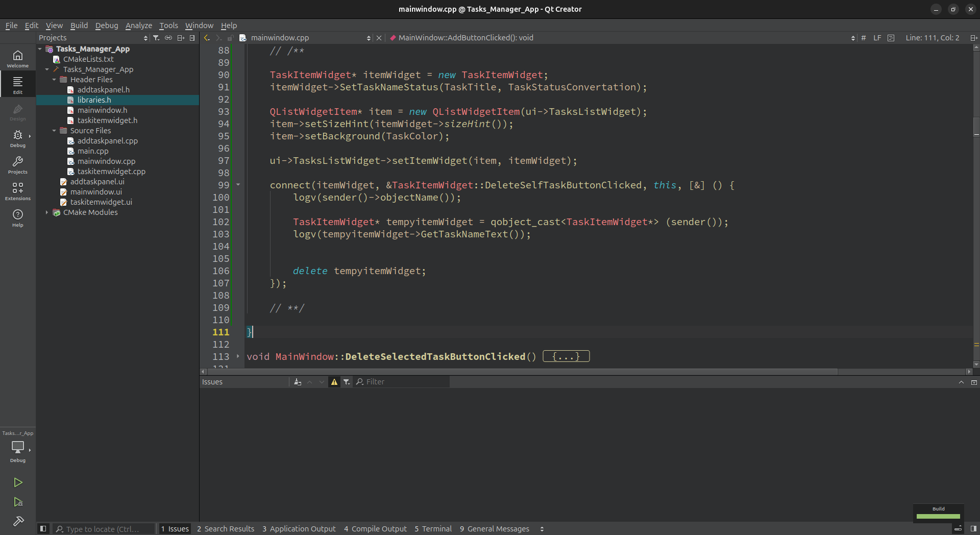
Task: Click the Build progress bar
Action: [x=938, y=516]
